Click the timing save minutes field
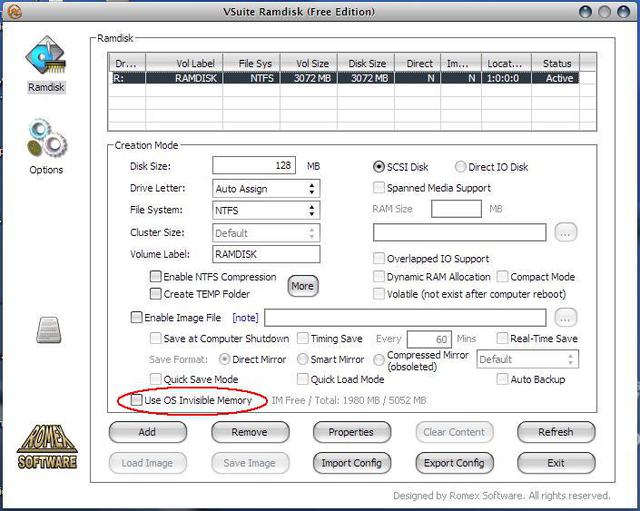 pos(429,339)
